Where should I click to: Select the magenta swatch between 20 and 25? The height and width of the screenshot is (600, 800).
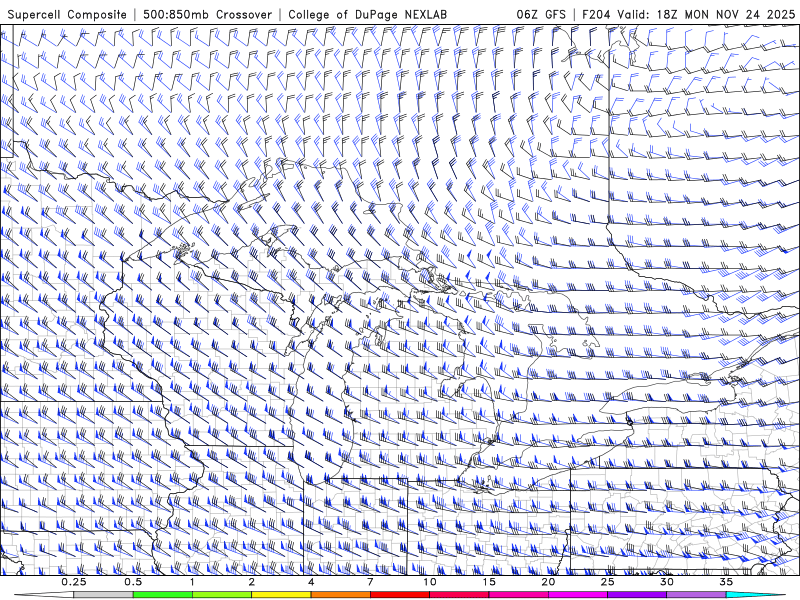tap(578, 595)
